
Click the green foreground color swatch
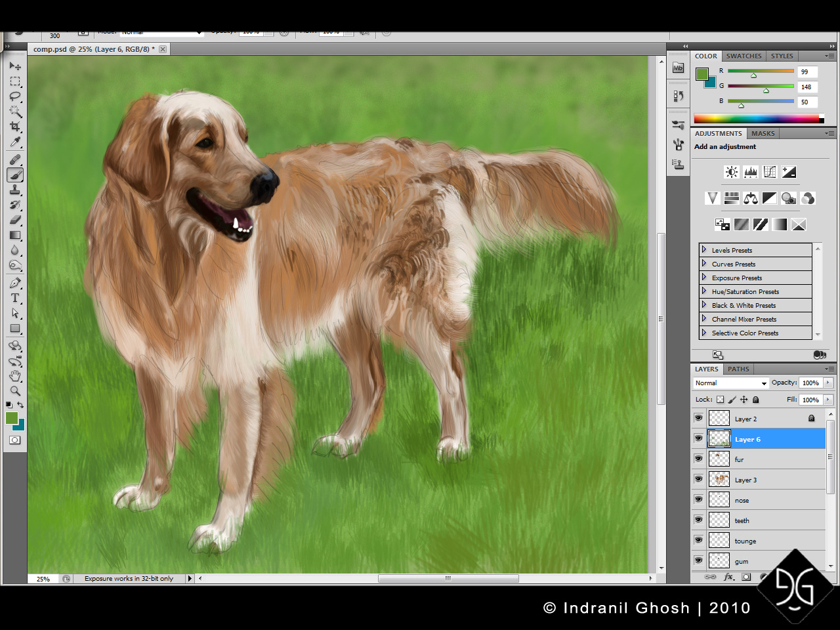[x=11, y=417]
